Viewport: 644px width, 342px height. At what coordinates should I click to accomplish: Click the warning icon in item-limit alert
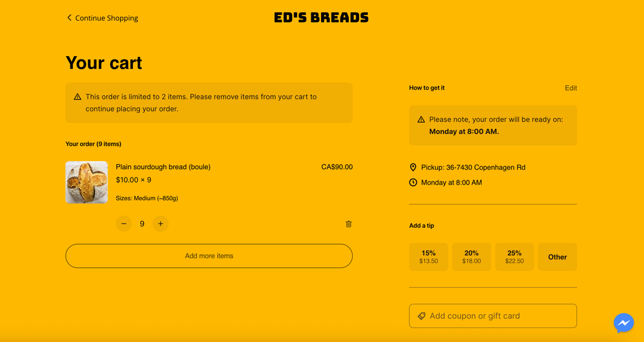tap(77, 97)
